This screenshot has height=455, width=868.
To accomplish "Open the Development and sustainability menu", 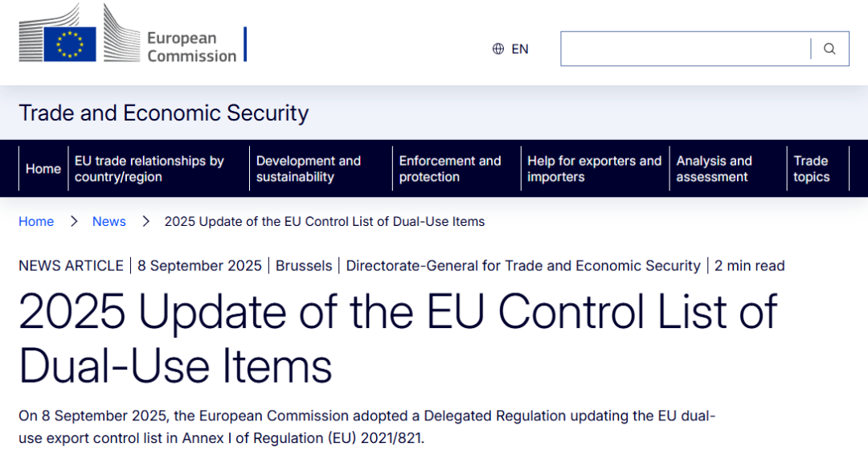I will click(309, 169).
